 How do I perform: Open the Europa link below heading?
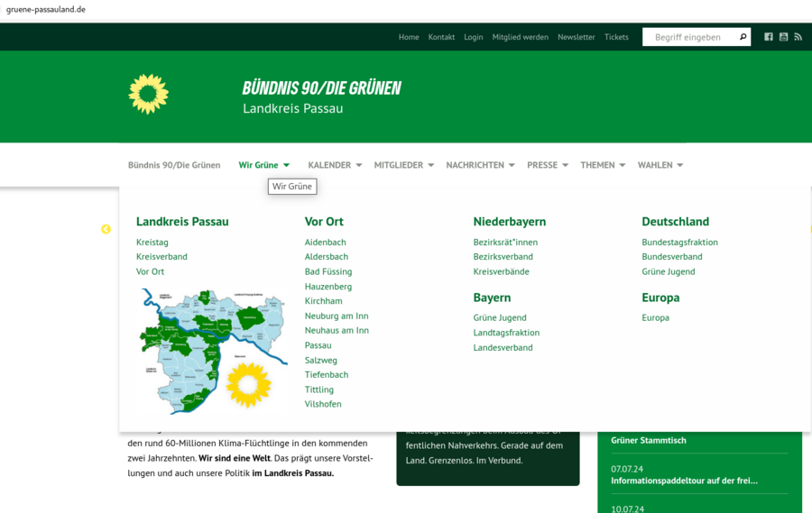pos(656,318)
